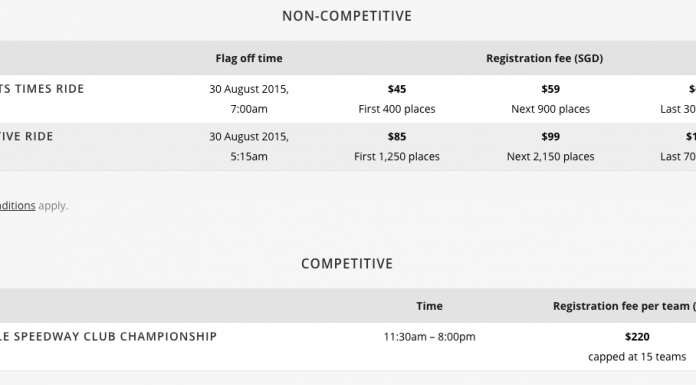The image size is (696, 385).
Task: Select the capped at 15 teams note
Action: pyautogui.click(x=637, y=357)
